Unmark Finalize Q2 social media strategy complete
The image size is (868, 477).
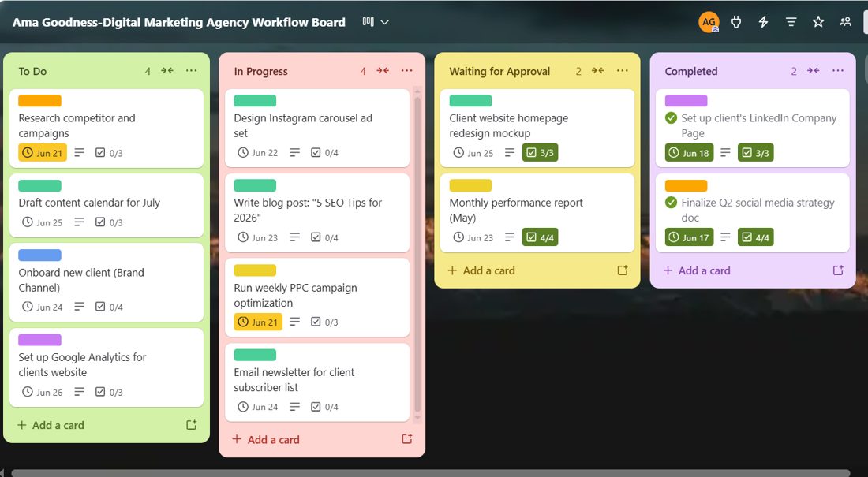[671, 203]
